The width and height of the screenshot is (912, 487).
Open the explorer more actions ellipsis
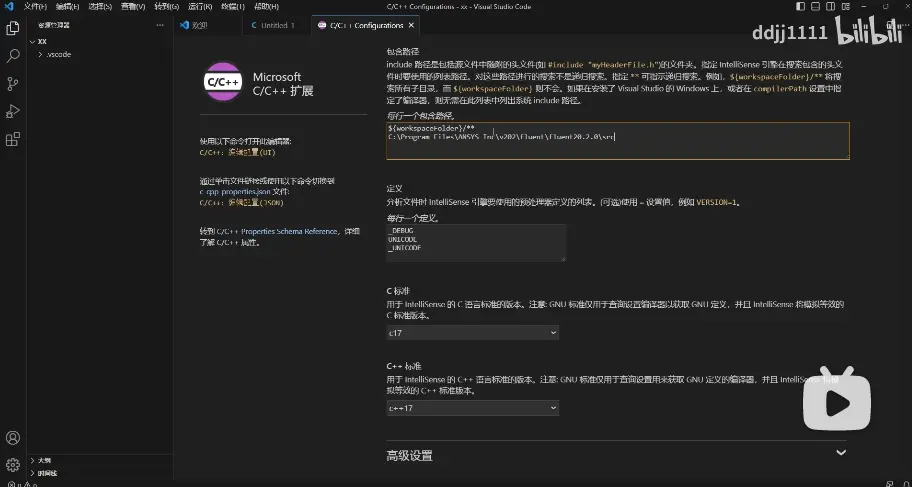coord(160,25)
